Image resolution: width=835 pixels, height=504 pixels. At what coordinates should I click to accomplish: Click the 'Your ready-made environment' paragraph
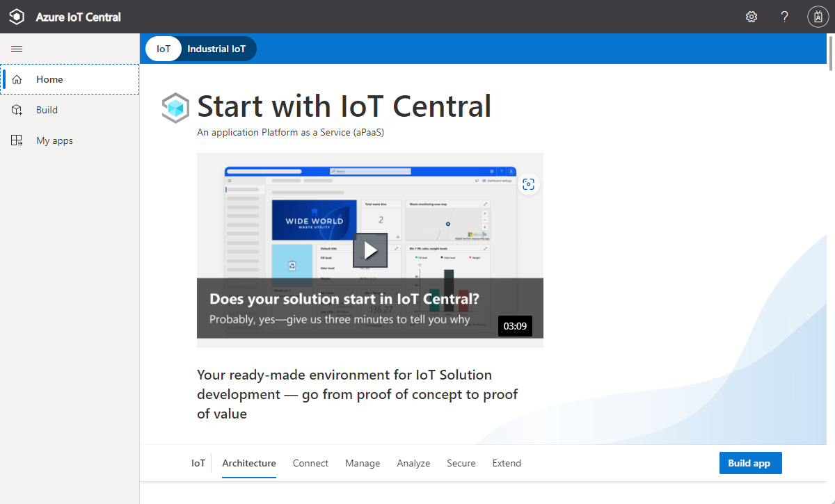(358, 394)
